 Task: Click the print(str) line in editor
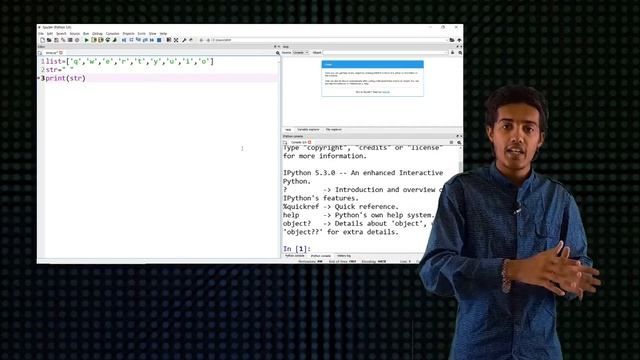coord(66,78)
